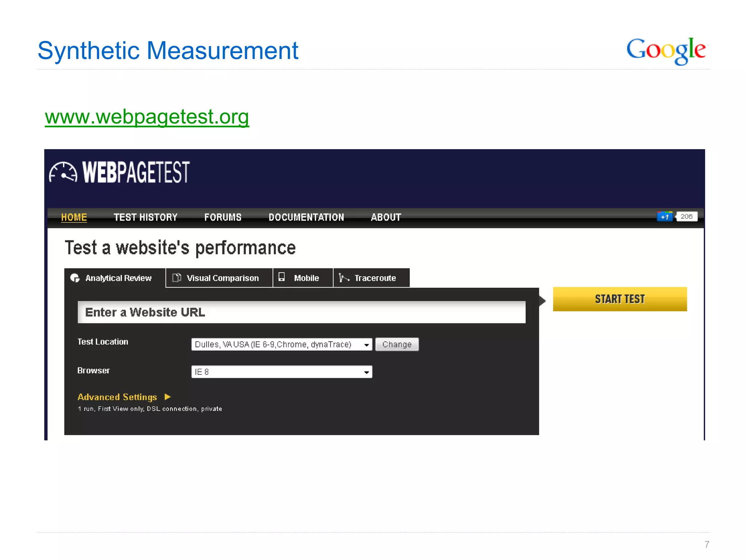Click the +1 count bubble showing 206
Image resolution: width=747 pixels, height=560 pixels.
pos(686,217)
